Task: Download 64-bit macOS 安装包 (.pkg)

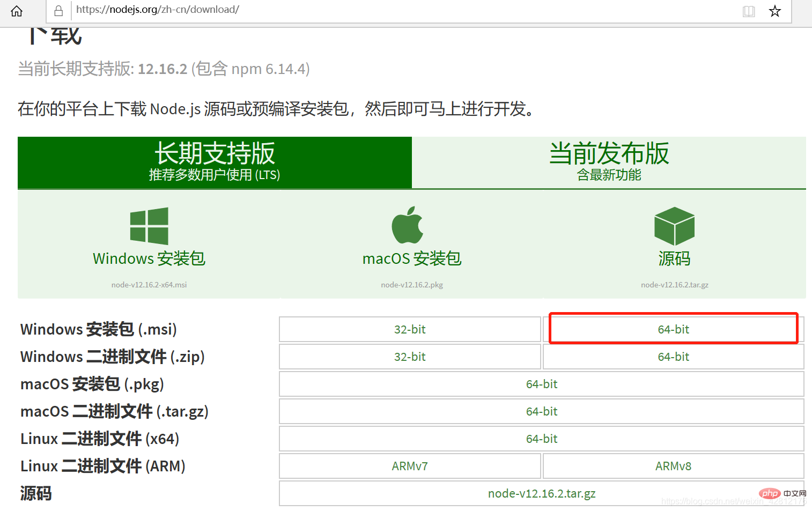Action: point(542,384)
